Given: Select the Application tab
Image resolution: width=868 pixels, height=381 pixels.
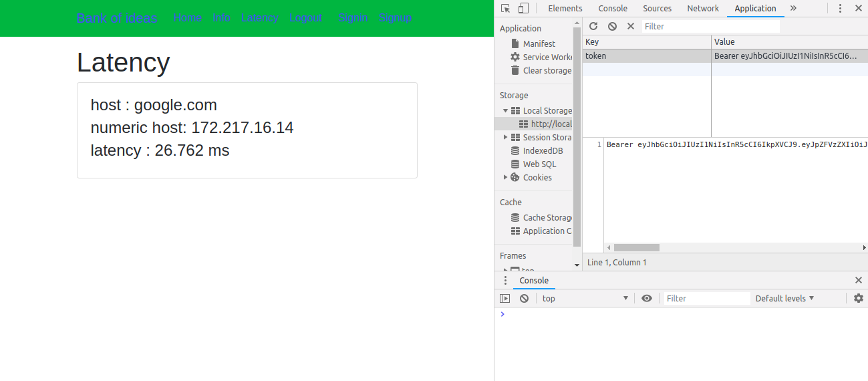Looking at the screenshot, I should [756, 8].
